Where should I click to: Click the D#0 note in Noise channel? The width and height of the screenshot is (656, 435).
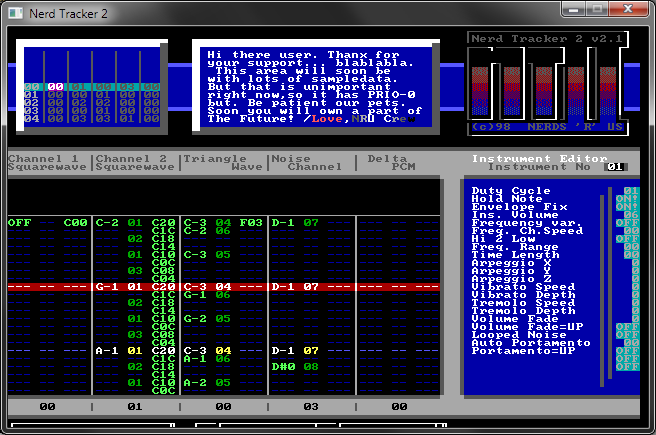click(x=283, y=367)
